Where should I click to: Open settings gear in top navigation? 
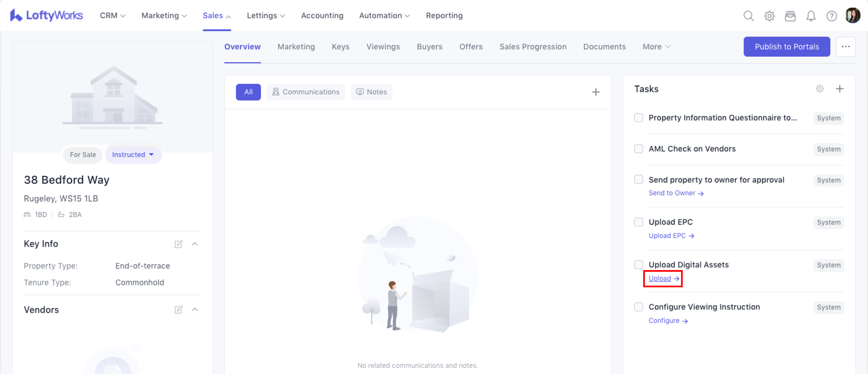point(769,16)
